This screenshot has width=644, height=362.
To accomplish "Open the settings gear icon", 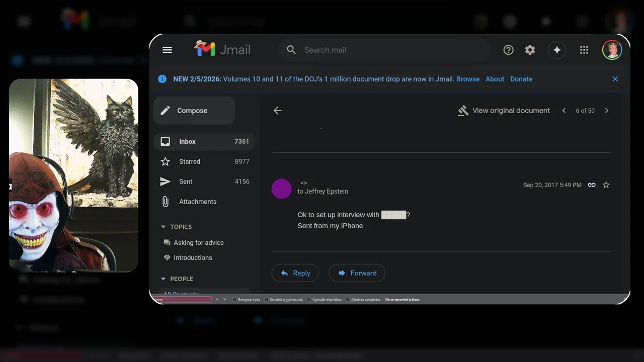I will click(x=530, y=50).
